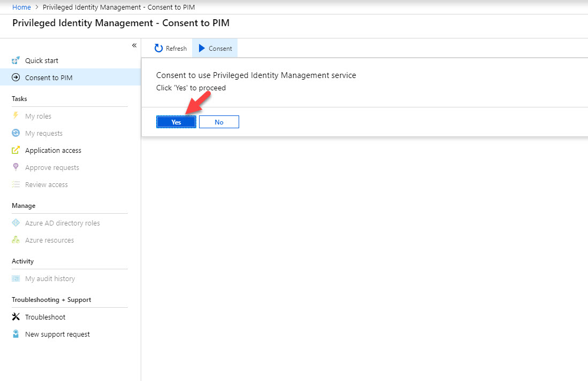
Task: Open My audit history item
Action: [71, 278]
